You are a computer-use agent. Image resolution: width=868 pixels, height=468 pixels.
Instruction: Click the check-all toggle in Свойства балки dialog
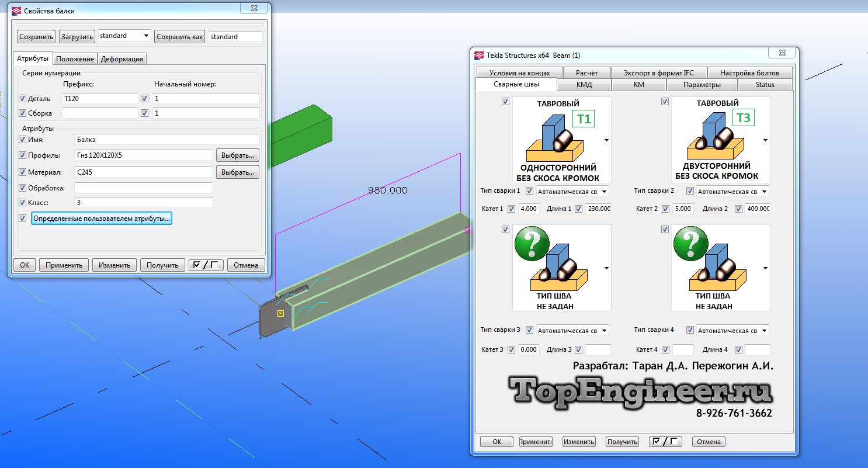click(x=206, y=265)
